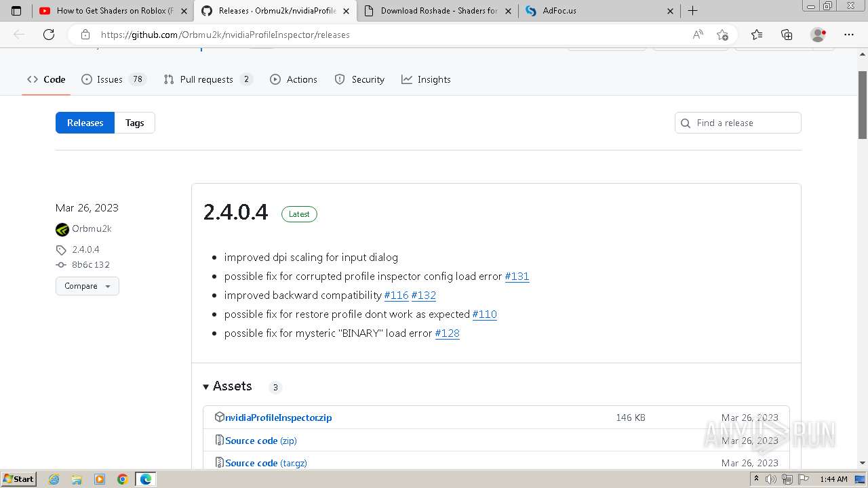Open the Insights tab

click(x=426, y=79)
